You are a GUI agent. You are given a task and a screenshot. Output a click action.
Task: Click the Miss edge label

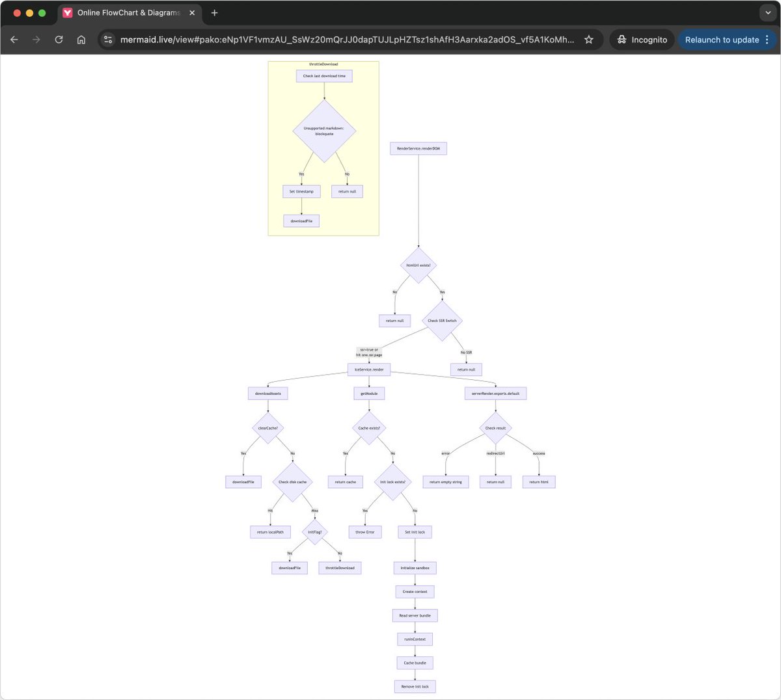[315, 511]
